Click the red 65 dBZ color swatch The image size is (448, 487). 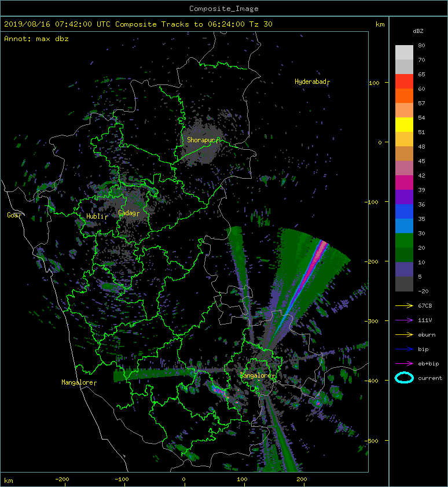[404, 82]
